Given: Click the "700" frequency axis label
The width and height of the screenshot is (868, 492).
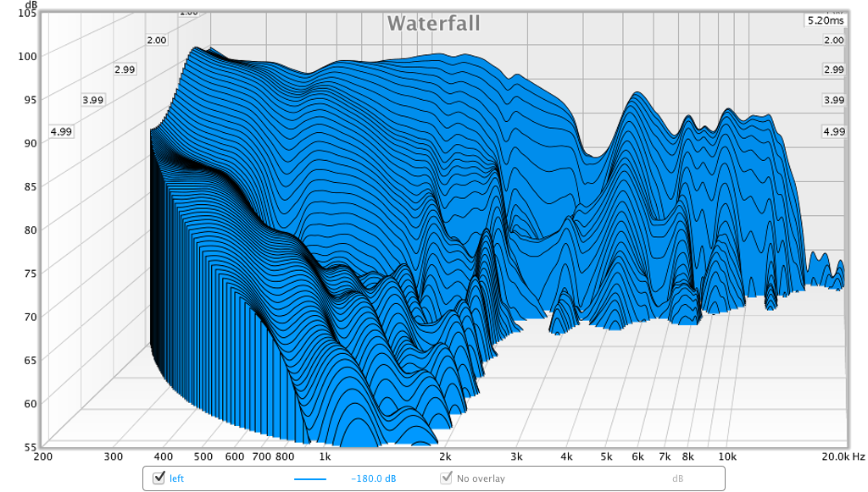Looking at the screenshot, I should tap(261, 456).
